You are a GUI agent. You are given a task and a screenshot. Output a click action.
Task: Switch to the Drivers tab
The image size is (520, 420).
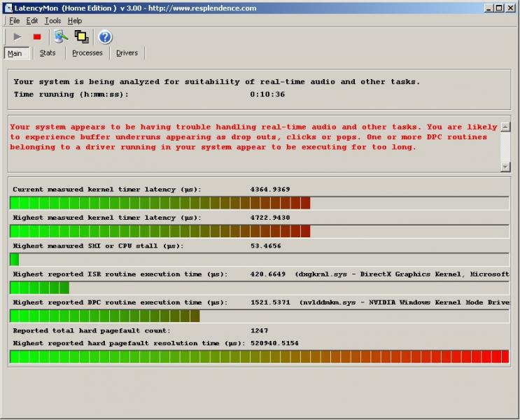point(127,53)
